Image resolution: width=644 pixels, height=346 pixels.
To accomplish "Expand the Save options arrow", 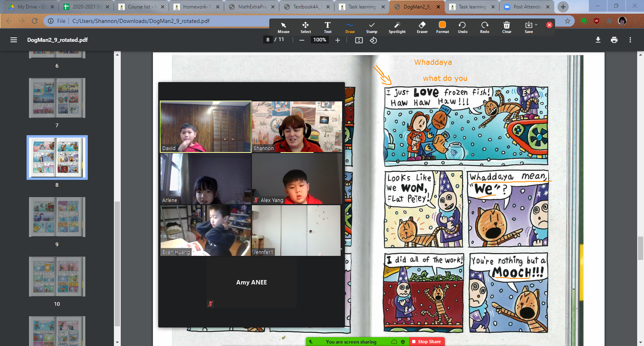I will (x=536, y=25).
